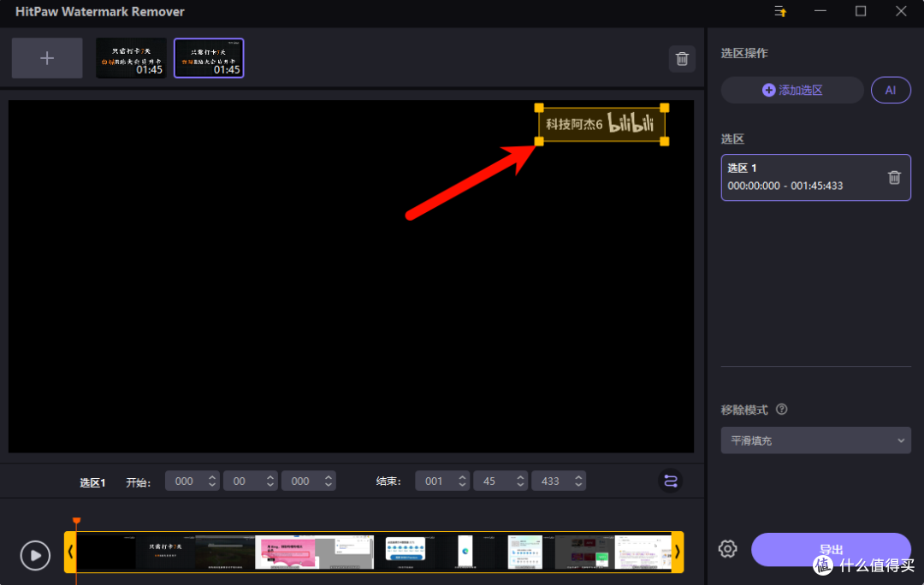Viewport: 924px width, 585px height.
Task: Maximize the HitPaw window
Action: [861, 11]
